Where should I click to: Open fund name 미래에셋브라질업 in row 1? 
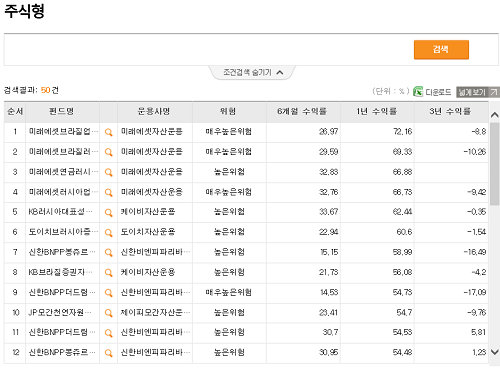pyautogui.click(x=63, y=132)
